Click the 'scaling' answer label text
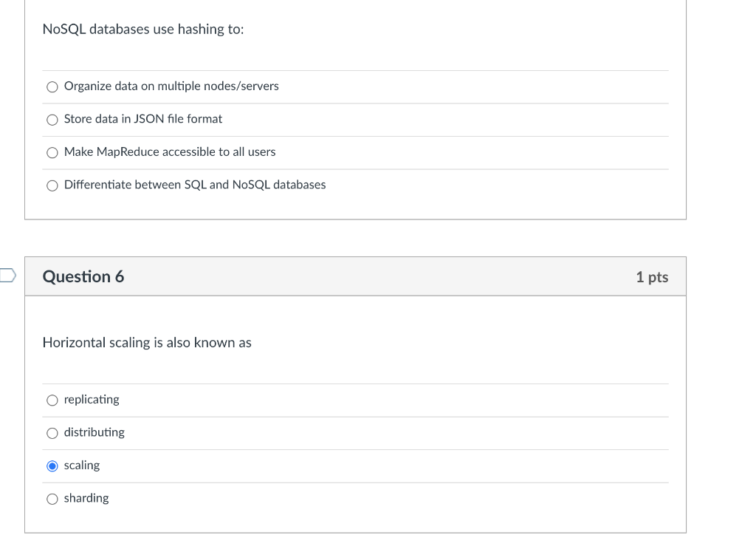Screen dimensions: 756x535 pos(82,465)
